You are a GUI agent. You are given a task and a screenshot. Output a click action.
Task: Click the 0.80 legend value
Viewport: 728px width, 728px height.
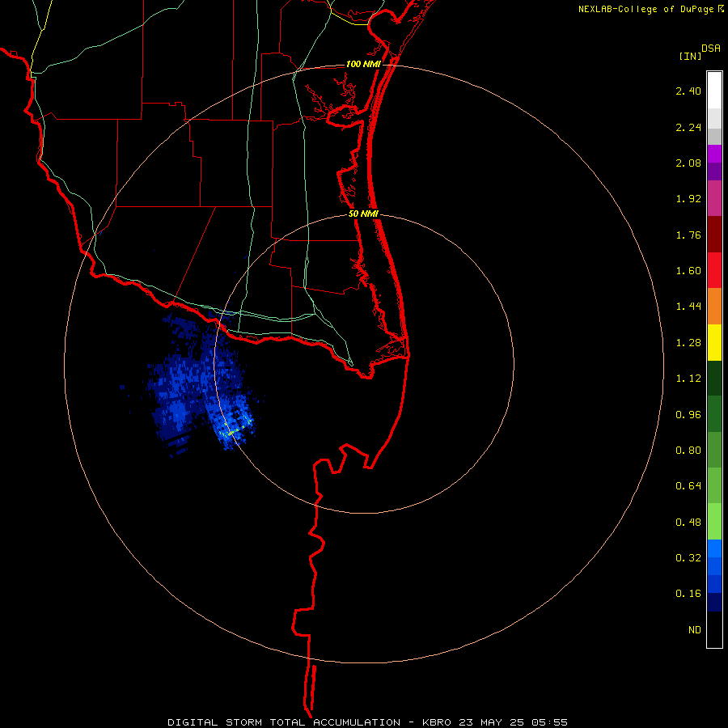click(688, 451)
